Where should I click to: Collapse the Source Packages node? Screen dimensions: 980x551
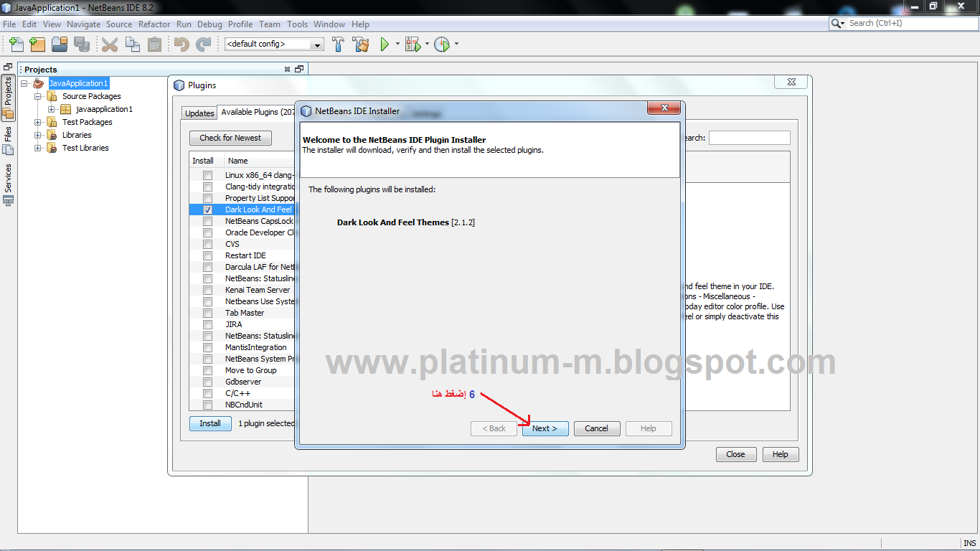37,96
